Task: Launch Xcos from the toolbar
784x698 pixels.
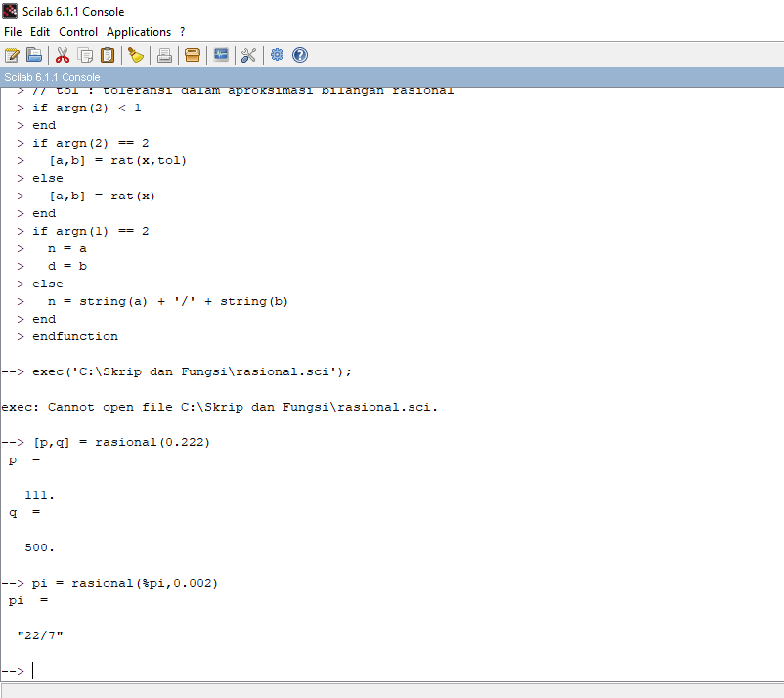Action: (x=221, y=55)
